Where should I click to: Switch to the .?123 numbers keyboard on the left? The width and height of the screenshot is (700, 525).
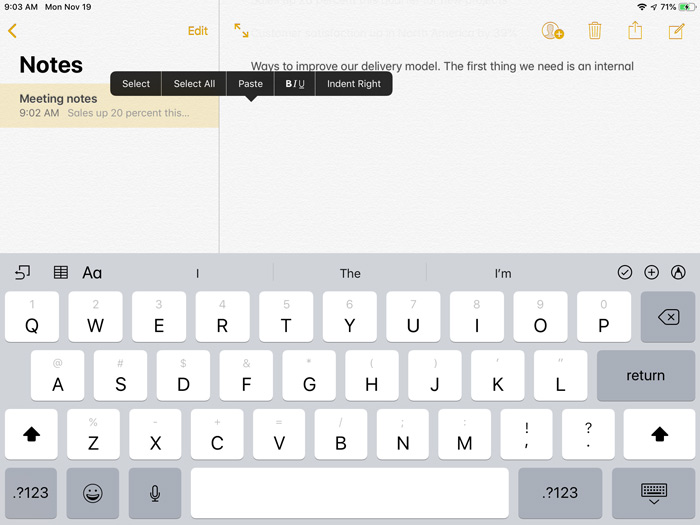pos(31,492)
